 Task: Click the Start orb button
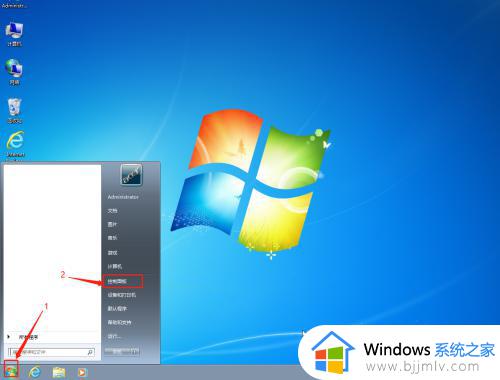11,371
